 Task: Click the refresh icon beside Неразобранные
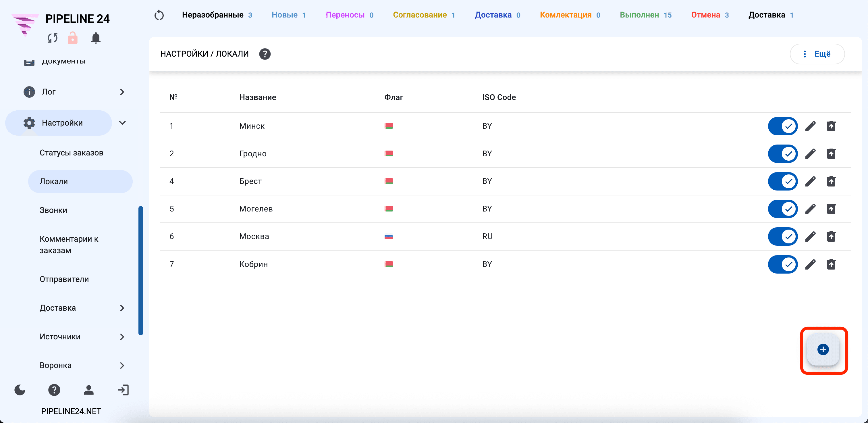click(159, 15)
